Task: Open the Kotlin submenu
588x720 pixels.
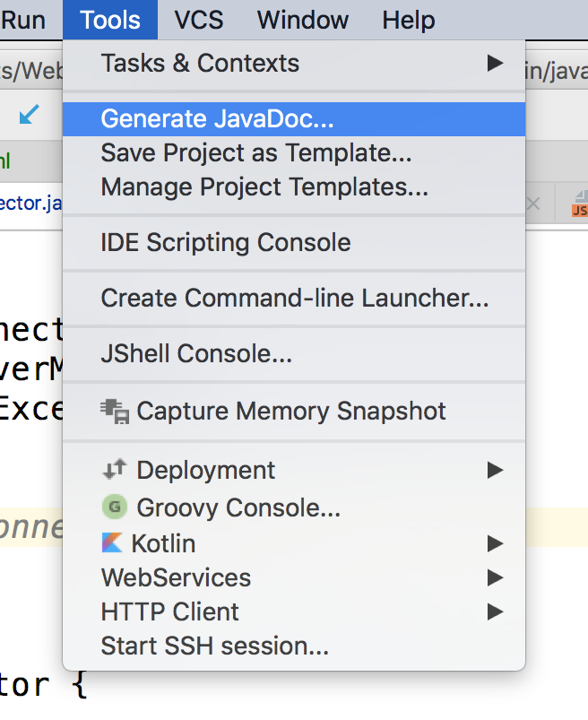Action: tap(494, 542)
